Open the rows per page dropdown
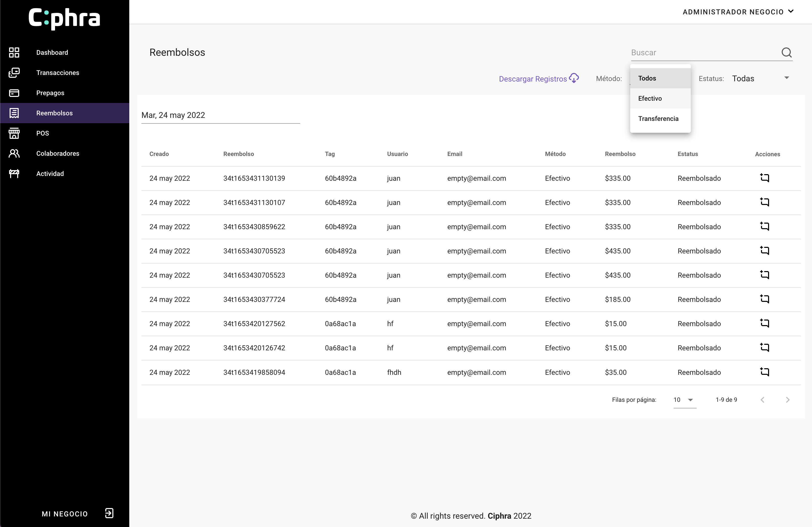Screen dimensions: 812x527 click(684, 400)
